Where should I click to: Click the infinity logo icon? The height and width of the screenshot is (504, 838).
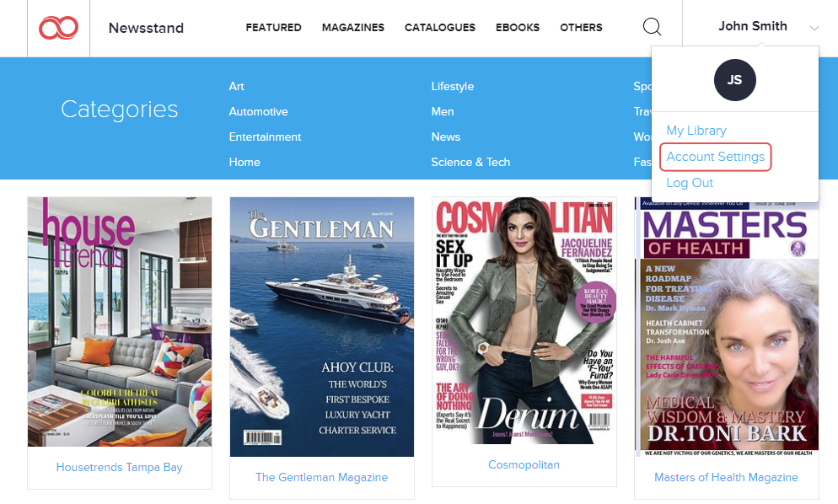coord(58,28)
